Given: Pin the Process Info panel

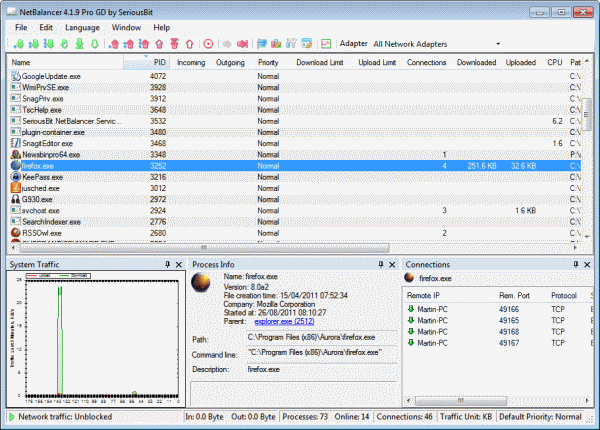Looking at the screenshot, I should point(381,264).
